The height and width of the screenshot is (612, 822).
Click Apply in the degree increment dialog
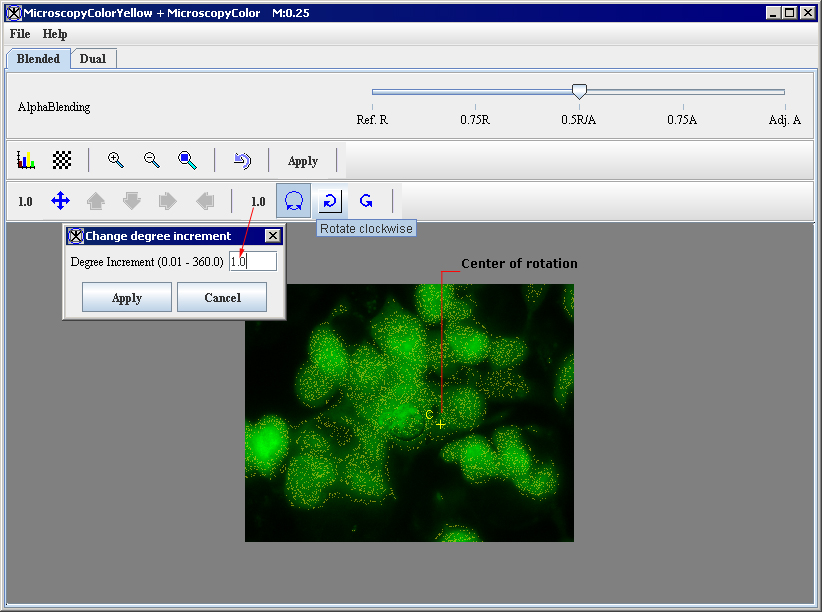pyautogui.click(x=127, y=297)
